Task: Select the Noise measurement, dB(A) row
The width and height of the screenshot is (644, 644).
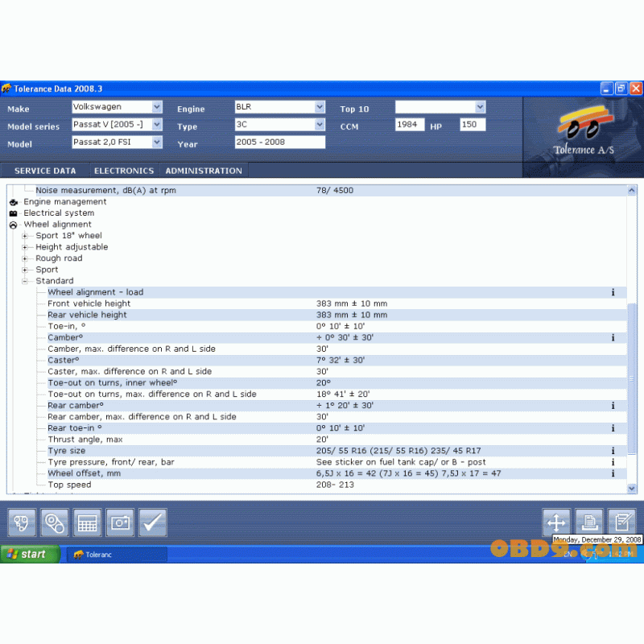Action: pos(331,190)
